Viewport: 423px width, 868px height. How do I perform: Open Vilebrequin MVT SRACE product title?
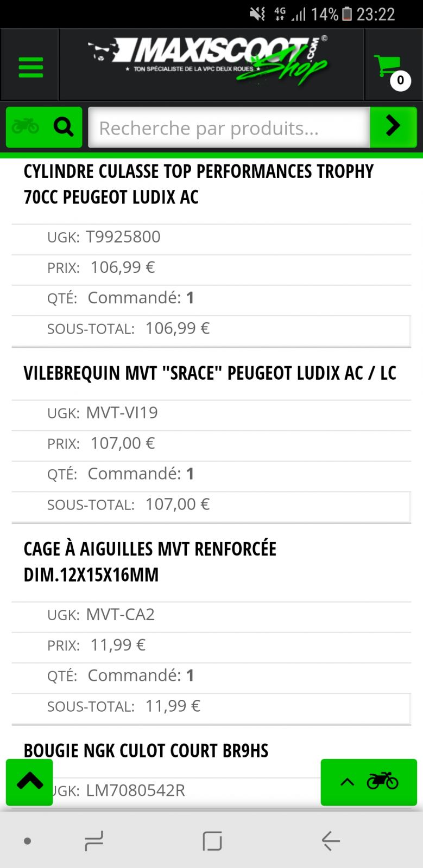[x=210, y=373]
